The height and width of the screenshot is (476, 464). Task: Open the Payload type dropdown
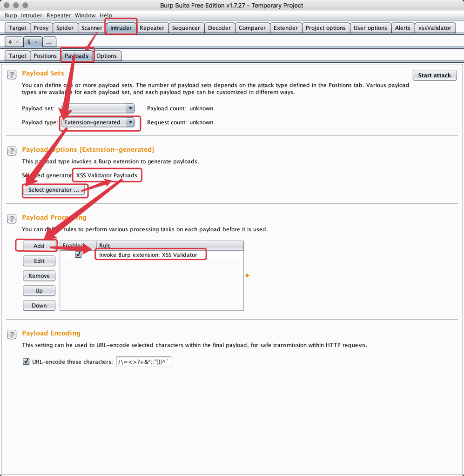(x=98, y=122)
